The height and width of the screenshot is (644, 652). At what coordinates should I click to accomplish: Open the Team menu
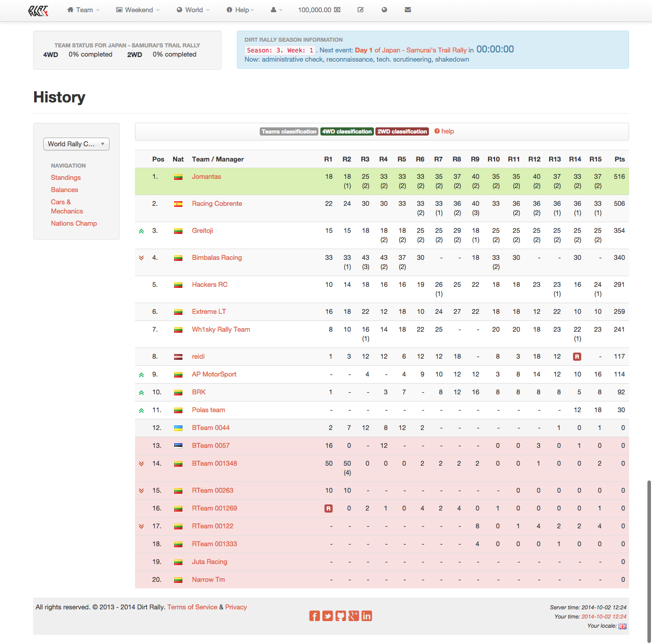84,10
